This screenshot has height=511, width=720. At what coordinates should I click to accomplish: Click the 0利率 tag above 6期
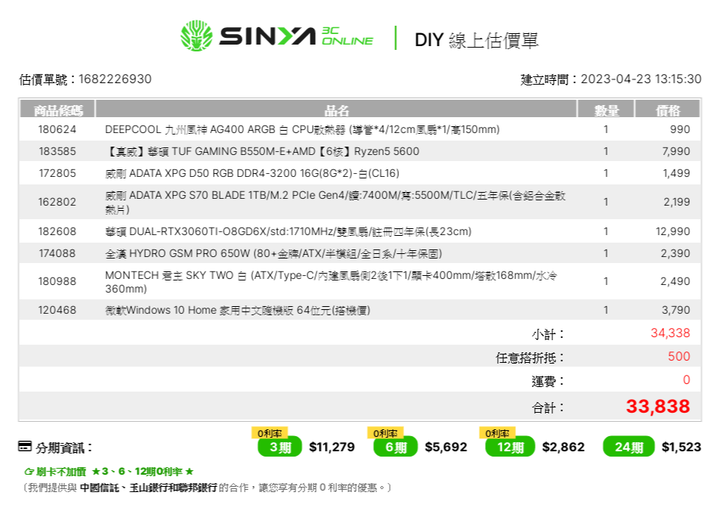pyautogui.click(x=385, y=432)
